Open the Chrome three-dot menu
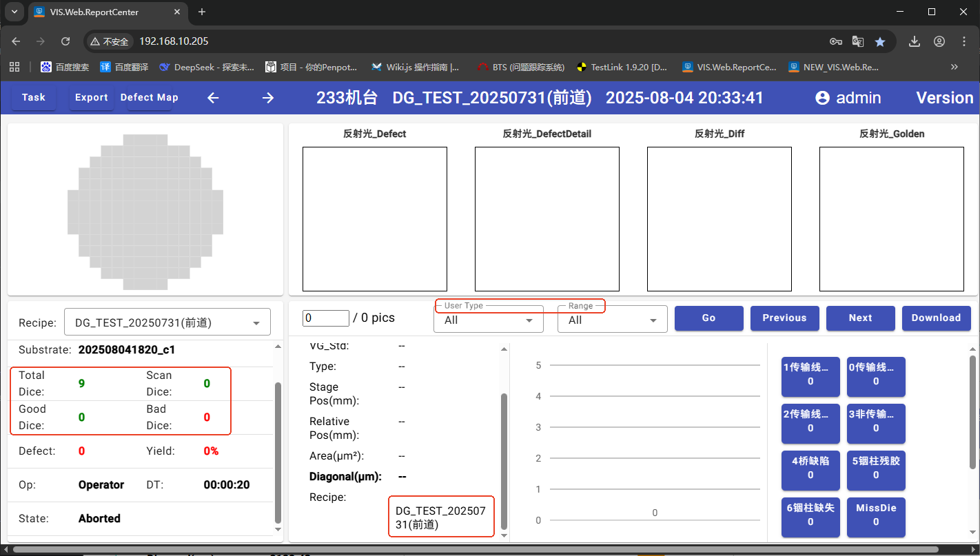Screen dimensions: 980x556 click(964, 41)
